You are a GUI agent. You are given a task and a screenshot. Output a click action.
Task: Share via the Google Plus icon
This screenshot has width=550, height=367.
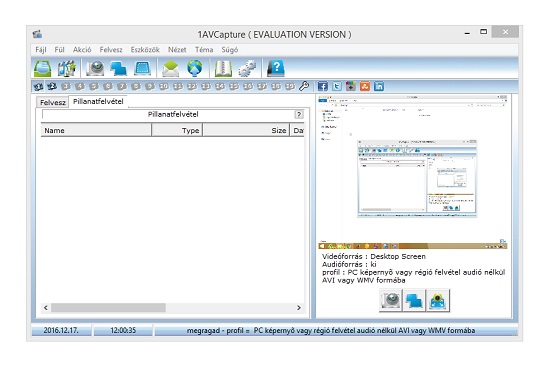[x=350, y=86]
